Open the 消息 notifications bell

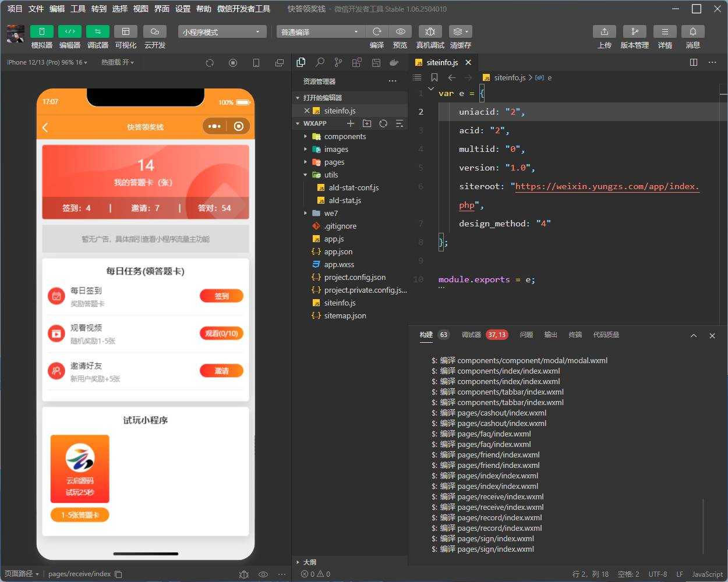tap(693, 31)
